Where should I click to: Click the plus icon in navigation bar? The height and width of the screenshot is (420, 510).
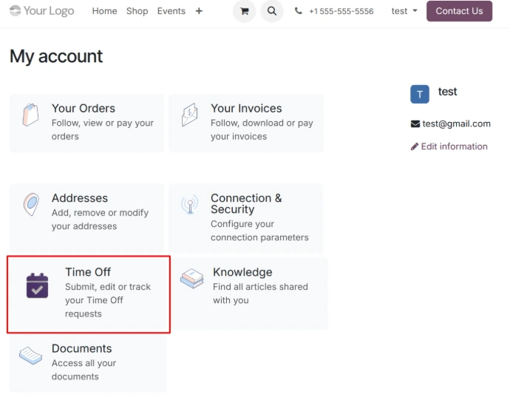199,11
